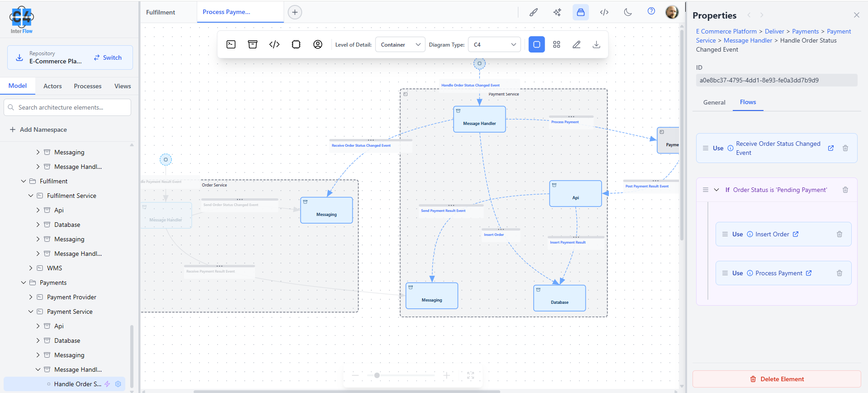The height and width of the screenshot is (393, 868).
Task: Click the search architecture elements field
Action: point(68,107)
